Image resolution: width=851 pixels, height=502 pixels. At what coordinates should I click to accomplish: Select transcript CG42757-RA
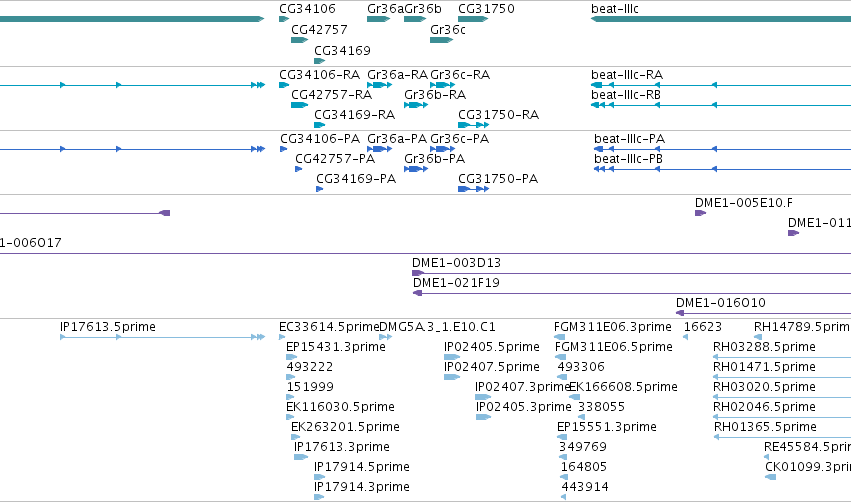click(x=332, y=94)
